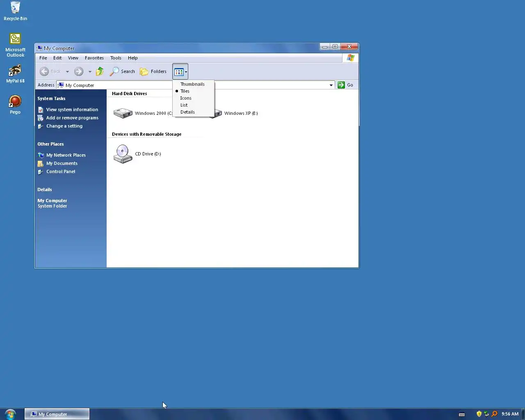Screen dimensions: 525x420
Task: Click Devices with Removable Storage header
Action: [146, 134]
